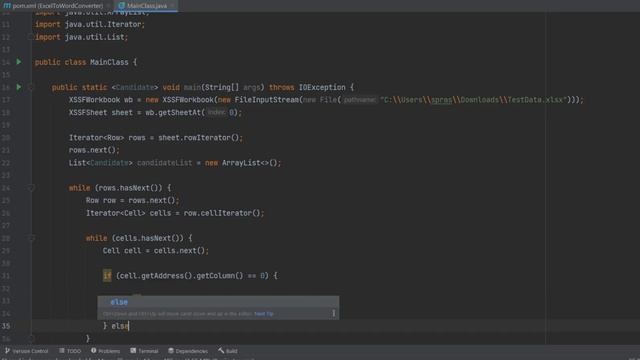Image resolution: width=640 pixels, height=360 pixels.
Task: Click the TestData.xlsx file path string
Action: 473,100
